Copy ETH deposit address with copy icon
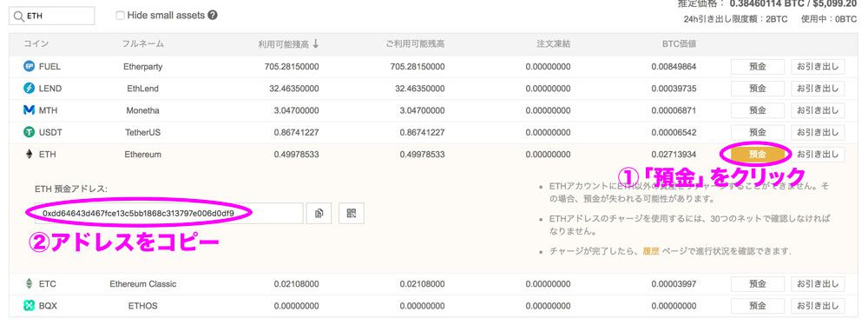The height and width of the screenshot is (325, 868). pyautogui.click(x=319, y=214)
